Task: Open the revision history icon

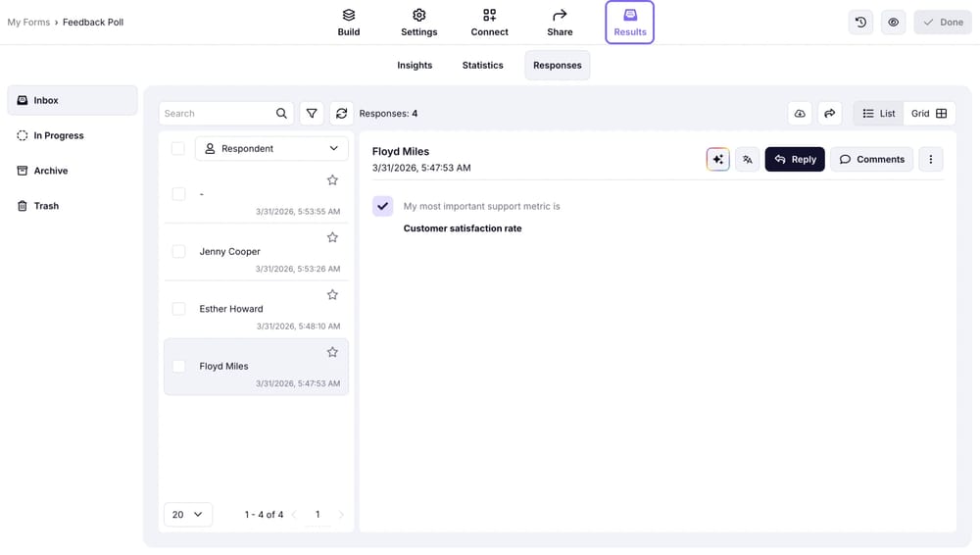Action: [860, 22]
